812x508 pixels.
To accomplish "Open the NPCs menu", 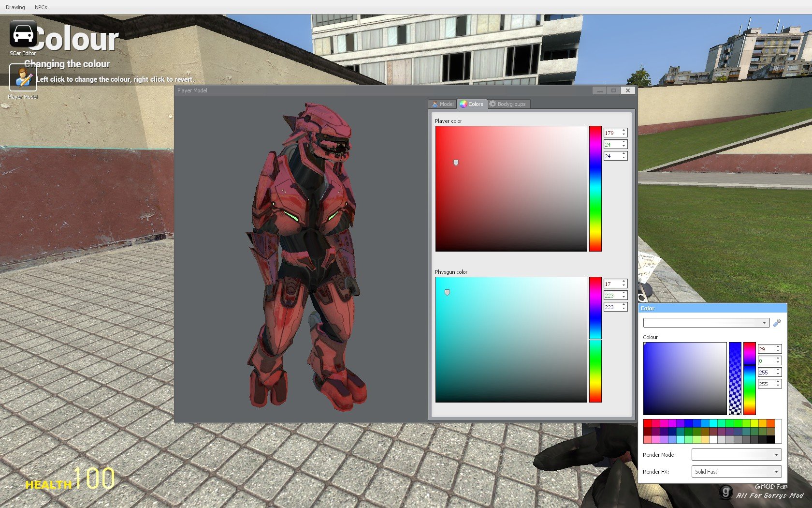I will click(x=41, y=7).
